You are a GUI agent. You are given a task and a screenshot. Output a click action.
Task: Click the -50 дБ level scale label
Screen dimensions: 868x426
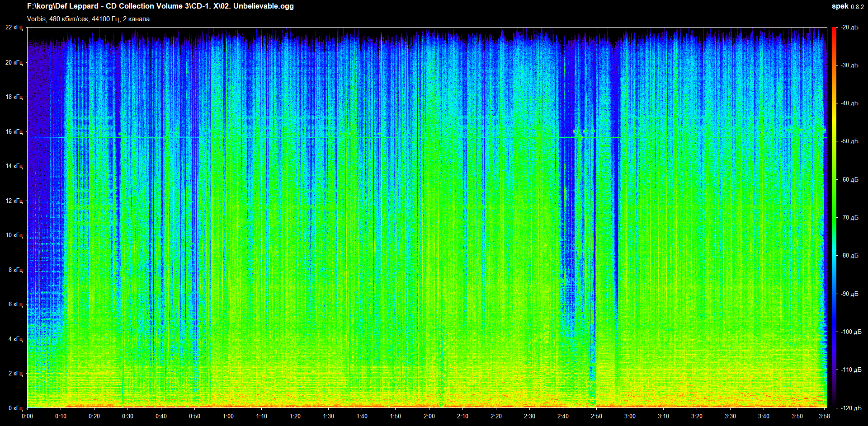click(x=849, y=141)
